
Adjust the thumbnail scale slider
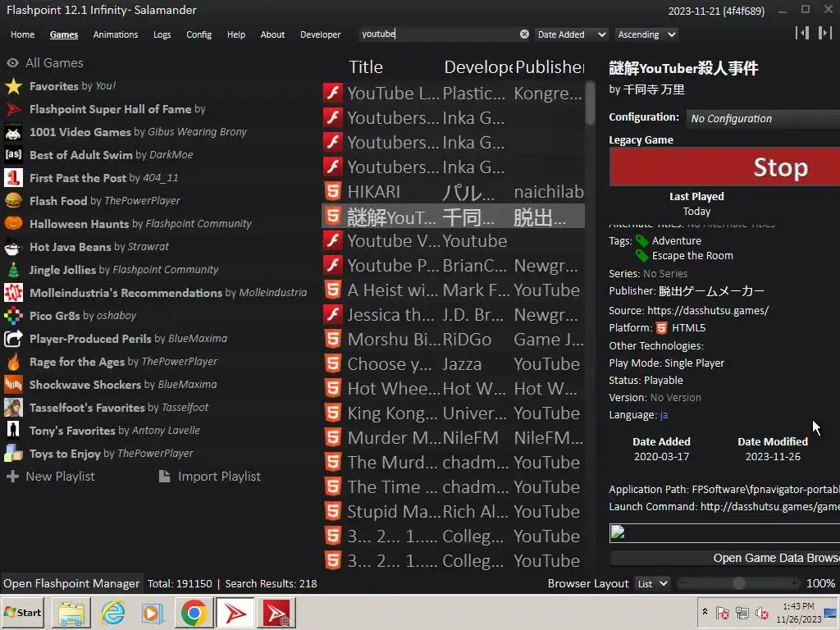[739, 583]
